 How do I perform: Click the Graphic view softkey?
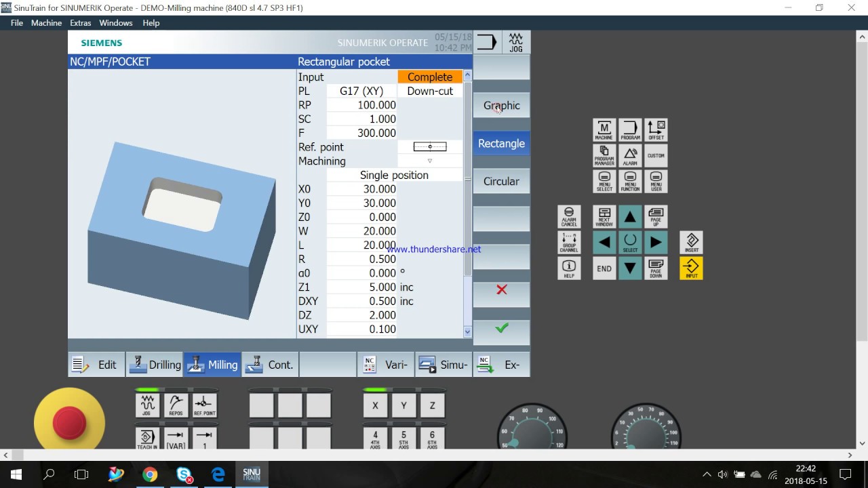[501, 106]
